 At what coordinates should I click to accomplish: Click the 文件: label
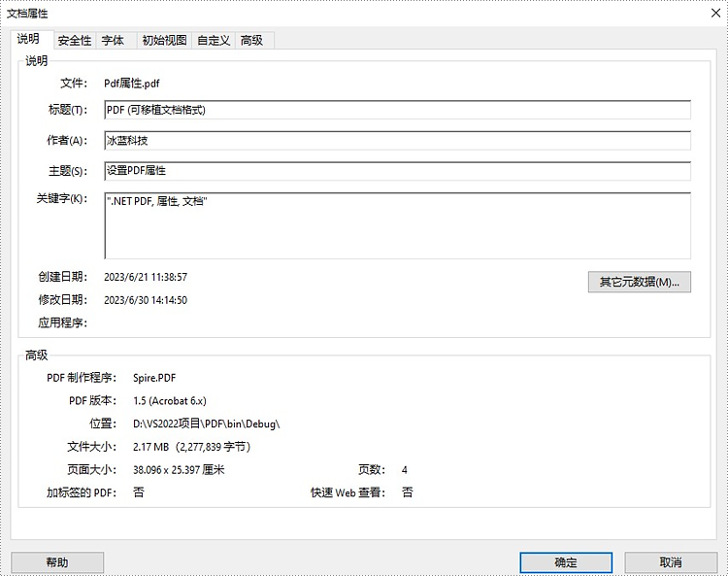tap(74, 84)
